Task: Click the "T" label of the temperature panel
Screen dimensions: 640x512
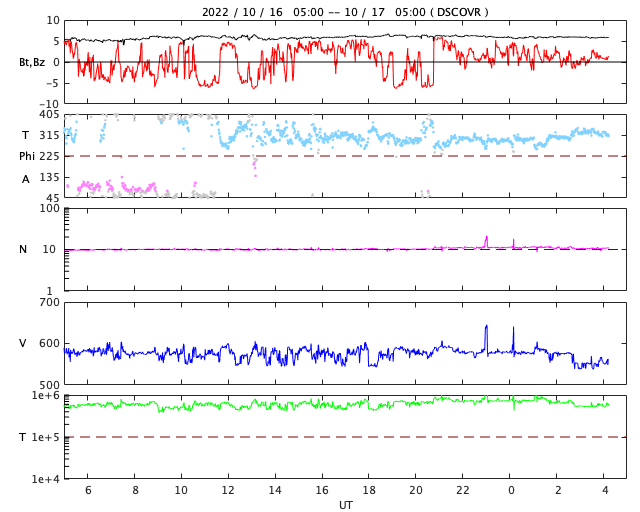Action: point(23,437)
